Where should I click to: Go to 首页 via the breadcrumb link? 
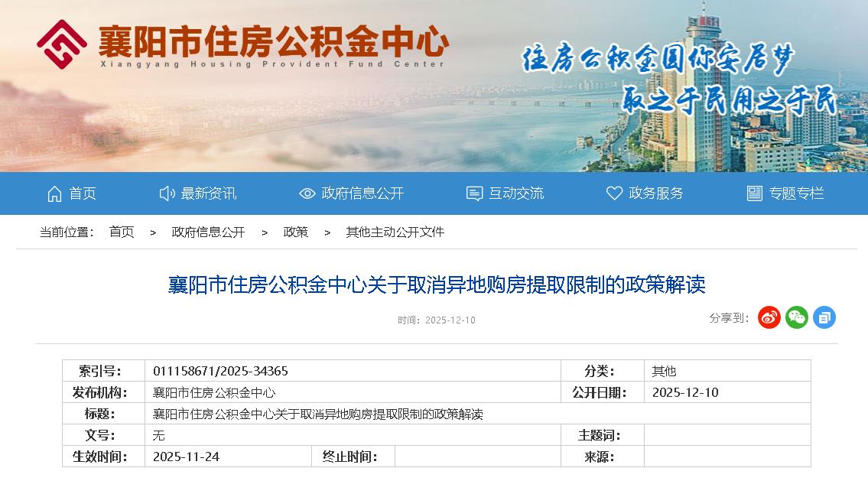point(120,232)
